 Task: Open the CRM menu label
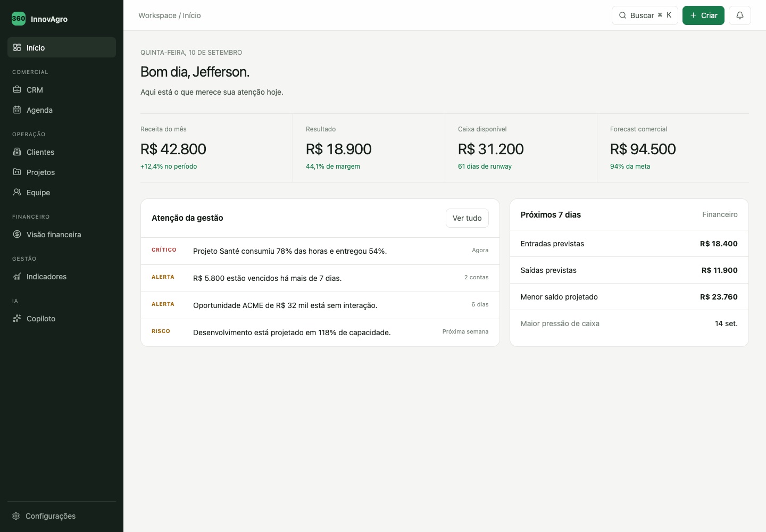coord(35,90)
